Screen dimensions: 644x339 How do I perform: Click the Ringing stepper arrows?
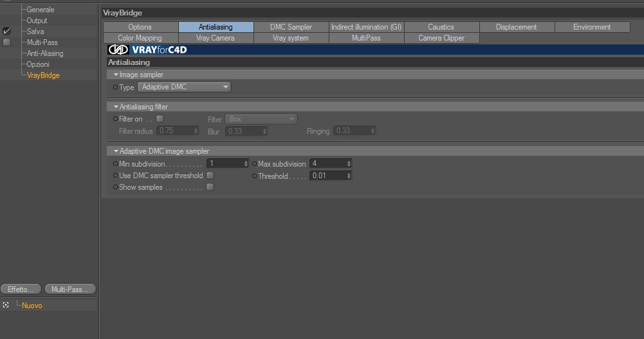coord(373,131)
